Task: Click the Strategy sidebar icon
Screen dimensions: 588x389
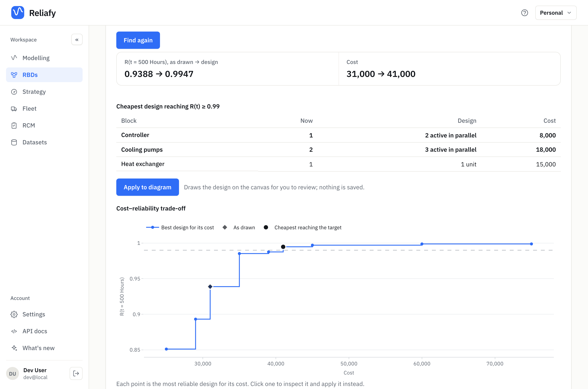Action: (x=14, y=92)
